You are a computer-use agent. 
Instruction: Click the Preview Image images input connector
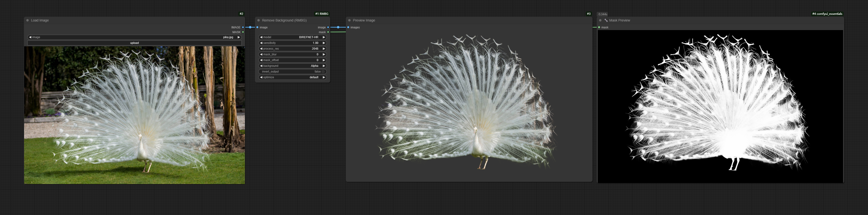[348, 27]
